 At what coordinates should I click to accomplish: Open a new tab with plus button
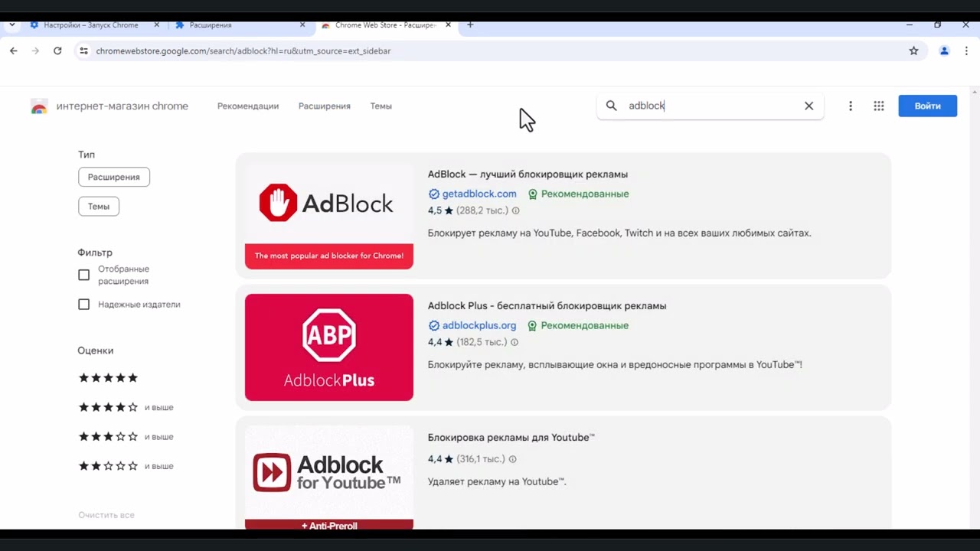[x=470, y=24]
